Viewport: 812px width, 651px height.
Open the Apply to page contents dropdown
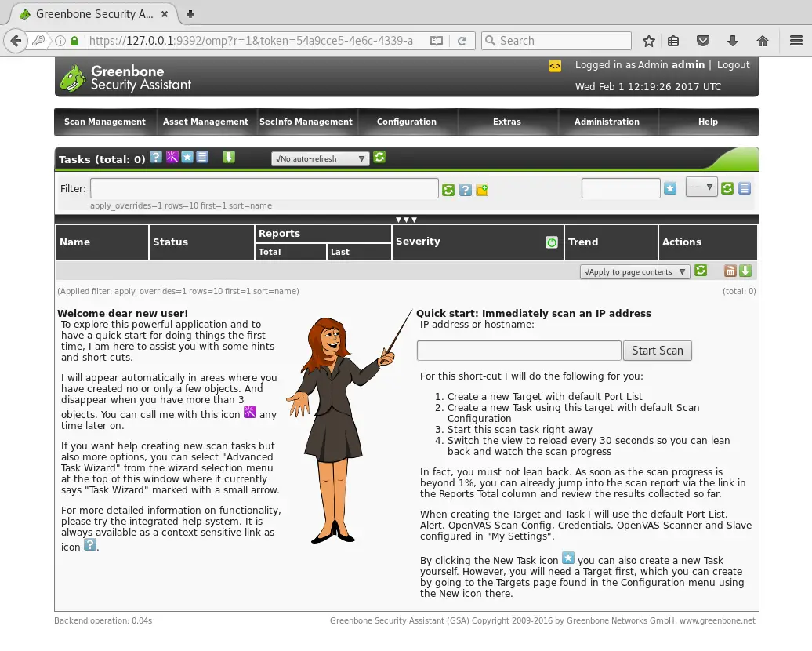[x=635, y=272]
